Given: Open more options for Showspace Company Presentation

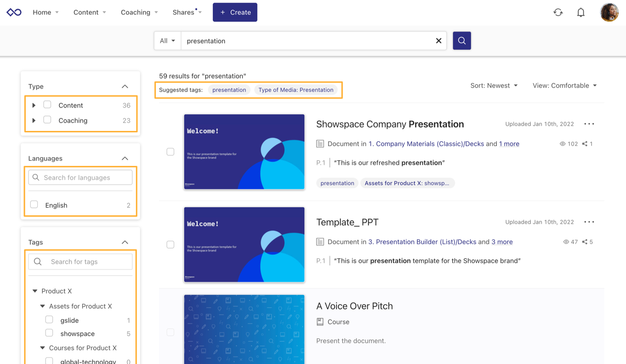Looking at the screenshot, I should [x=589, y=124].
